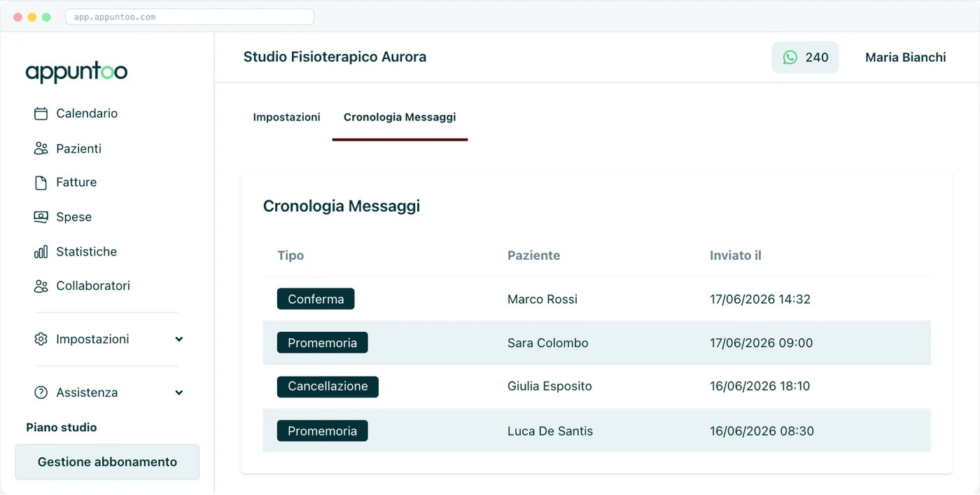Click the Fatture document icon
980x495 pixels.
point(41,183)
